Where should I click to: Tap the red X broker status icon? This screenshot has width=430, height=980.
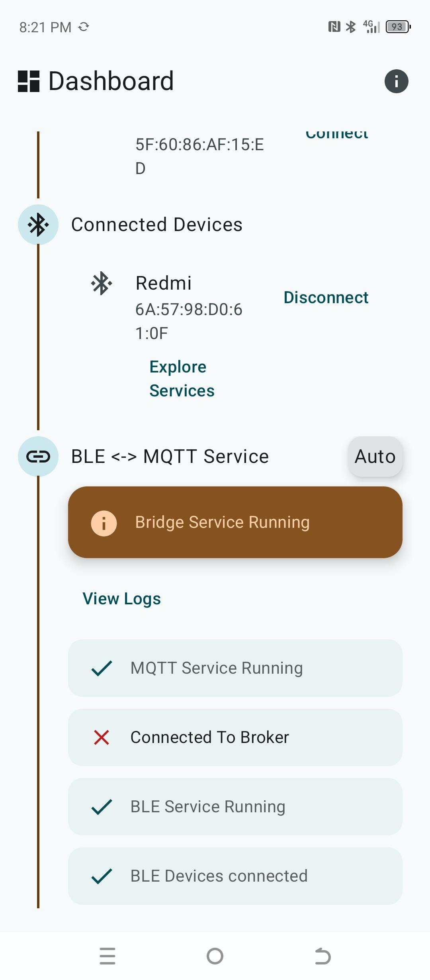(x=102, y=737)
